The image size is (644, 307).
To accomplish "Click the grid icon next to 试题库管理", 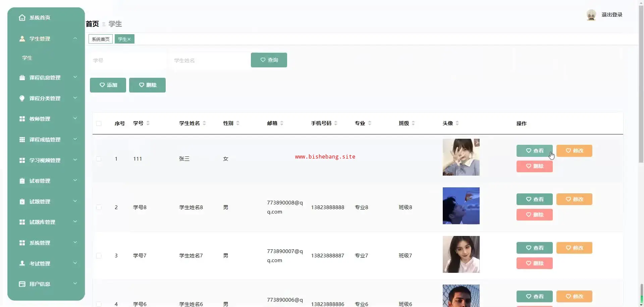I will [22, 222].
